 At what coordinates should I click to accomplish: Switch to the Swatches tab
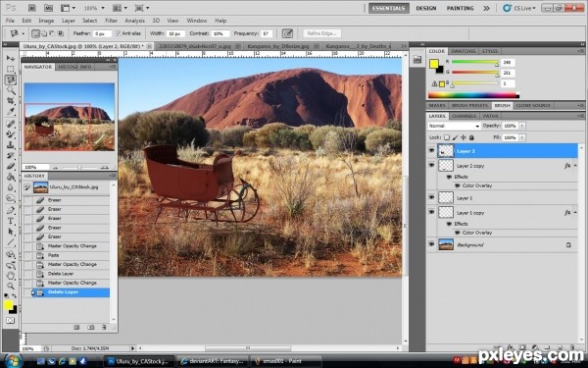pos(464,51)
